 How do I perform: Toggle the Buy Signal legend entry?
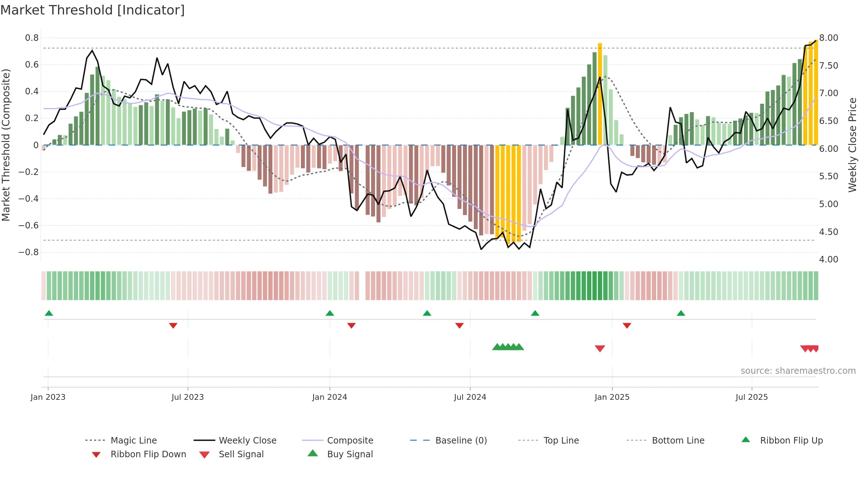pyautogui.click(x=340, y=454)
